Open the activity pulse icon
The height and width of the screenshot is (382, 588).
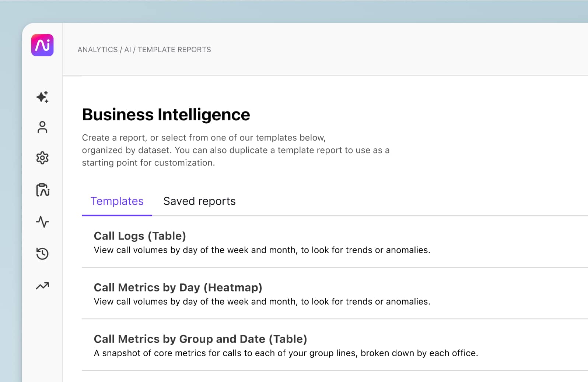tap(42, 222)
